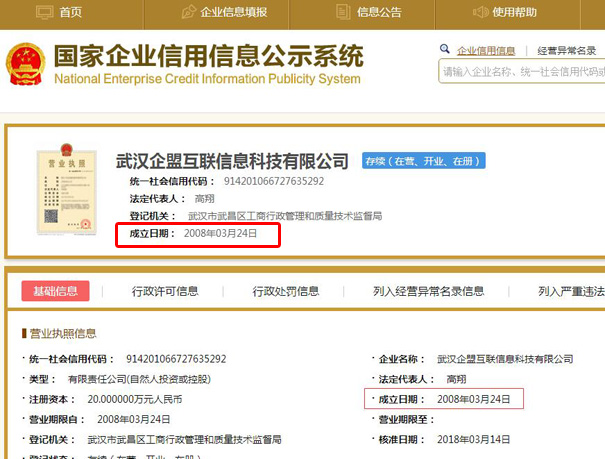Click header registration authority 武汉市武昌区工商行政管理和质量技术监督局
The height and width of the screenshot is (459, 605).
[x=285, y=216]
